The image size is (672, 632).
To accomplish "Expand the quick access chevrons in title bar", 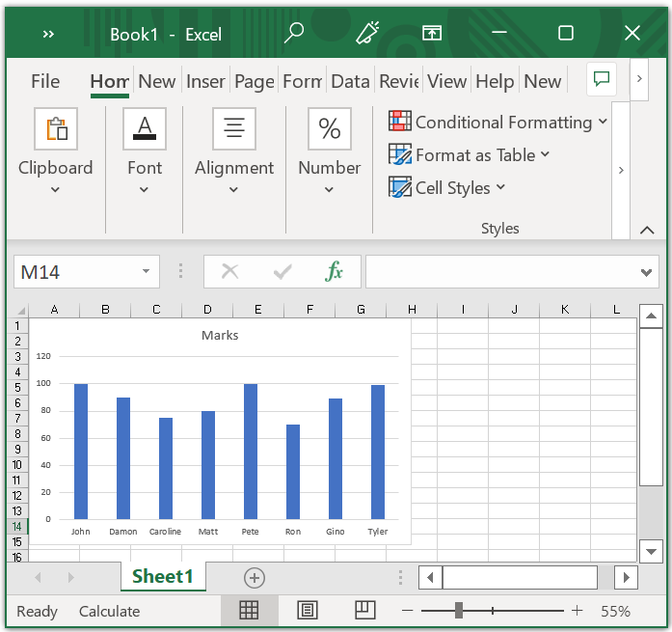I will point(48,34).
